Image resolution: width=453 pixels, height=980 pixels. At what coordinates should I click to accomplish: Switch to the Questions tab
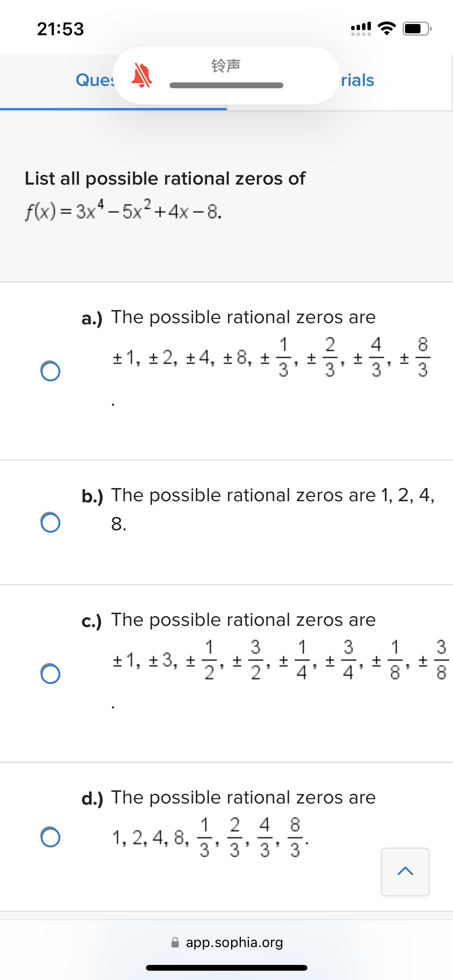tap(96, 81)
